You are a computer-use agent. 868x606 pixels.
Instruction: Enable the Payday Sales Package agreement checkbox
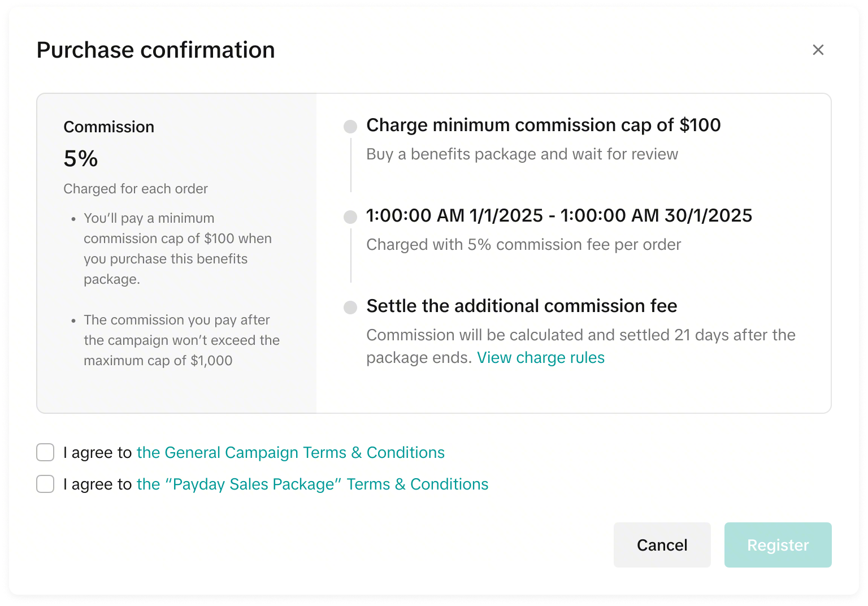(x=45, y=484)
